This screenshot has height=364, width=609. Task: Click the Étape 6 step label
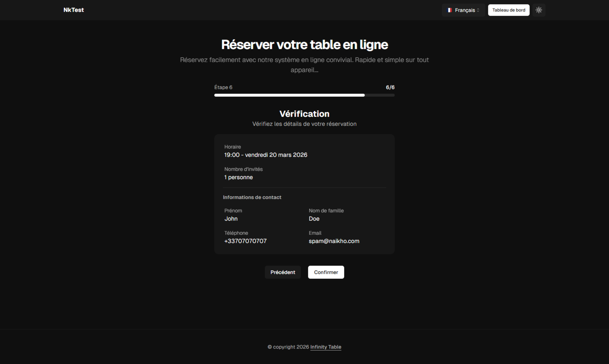click(x=223, y=87)
